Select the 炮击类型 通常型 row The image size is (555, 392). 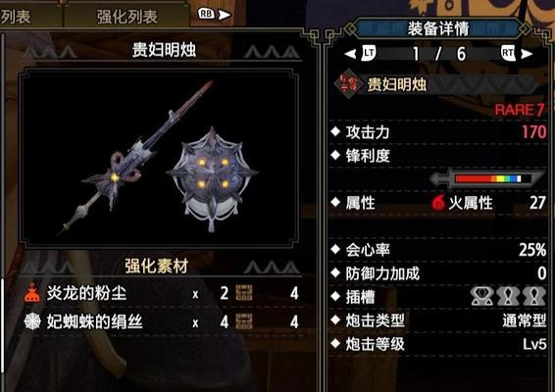[438, 320]
